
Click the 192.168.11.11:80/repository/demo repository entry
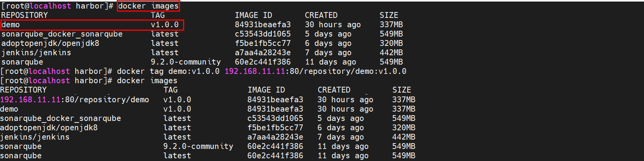[74, 100]
